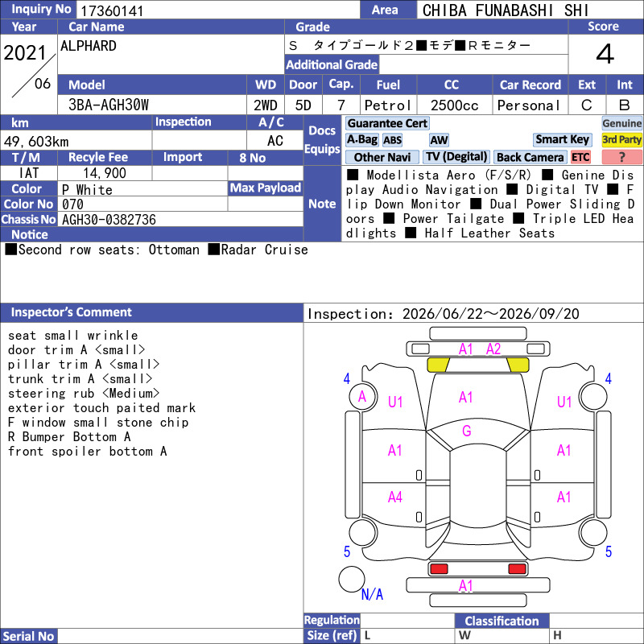Click the ABS equipment badge

coord(392,140)
